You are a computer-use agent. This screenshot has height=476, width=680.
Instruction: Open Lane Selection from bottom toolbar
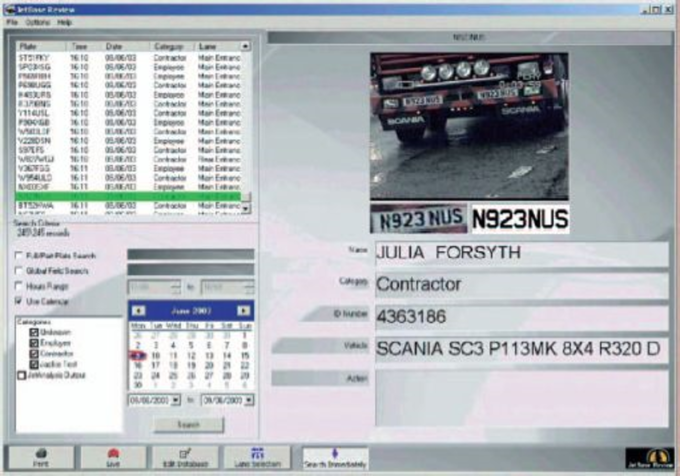click(258, 458)
